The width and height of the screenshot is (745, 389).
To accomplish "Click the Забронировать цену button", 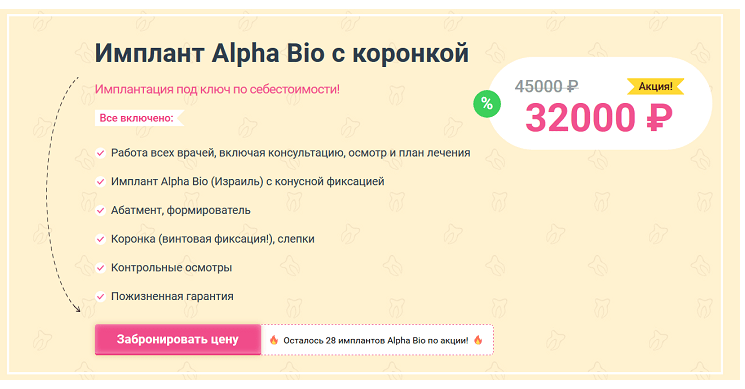I will pos(178,340).
